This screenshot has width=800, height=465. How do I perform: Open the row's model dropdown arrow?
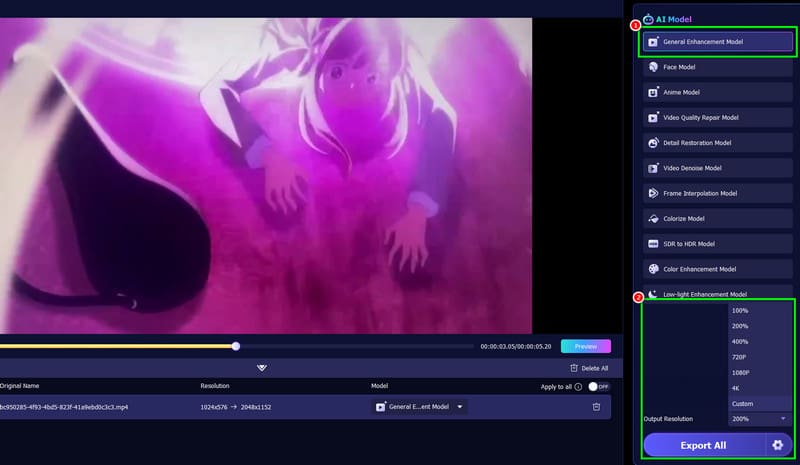click(x=460, y=407)
